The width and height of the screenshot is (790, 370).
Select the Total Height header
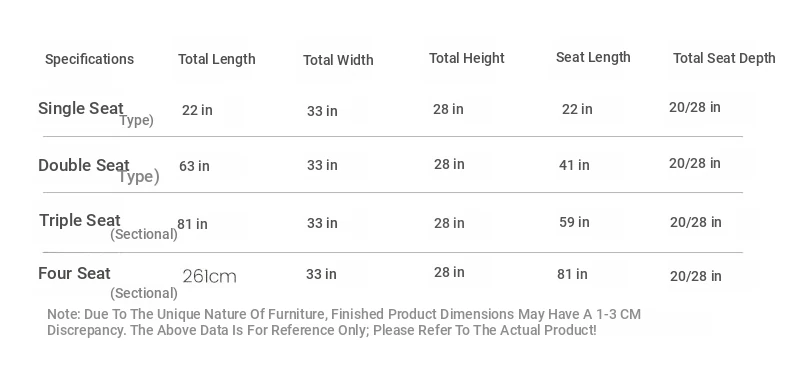point(467,58)
